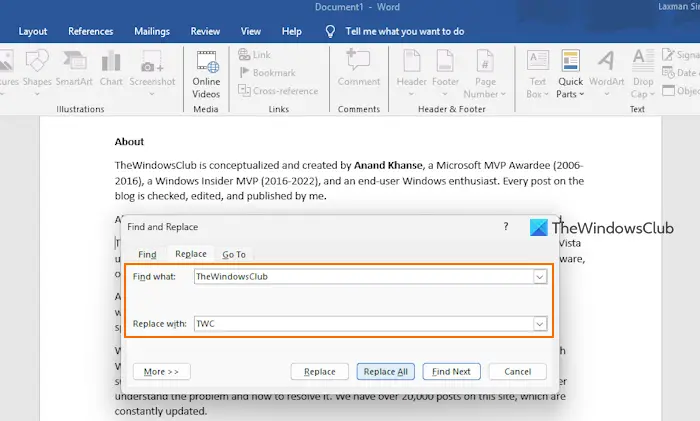Insert a Chart

111,68
